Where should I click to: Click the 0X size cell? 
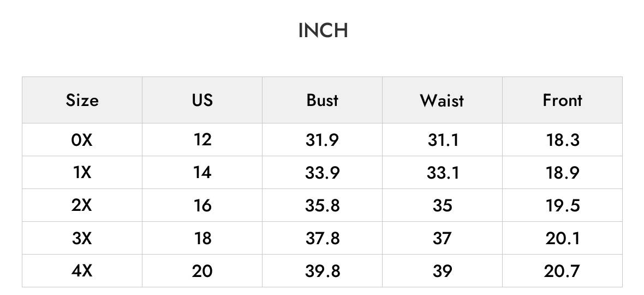tap(82, 140)
